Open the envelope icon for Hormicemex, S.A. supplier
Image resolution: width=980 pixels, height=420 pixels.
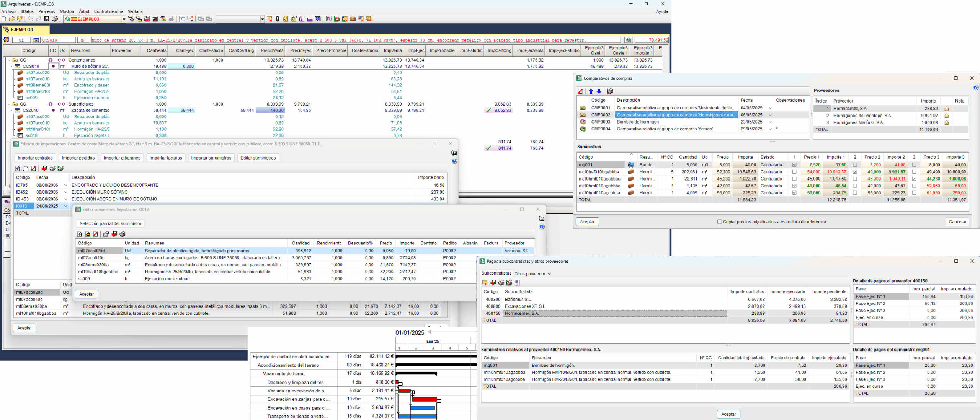point(946,109)
